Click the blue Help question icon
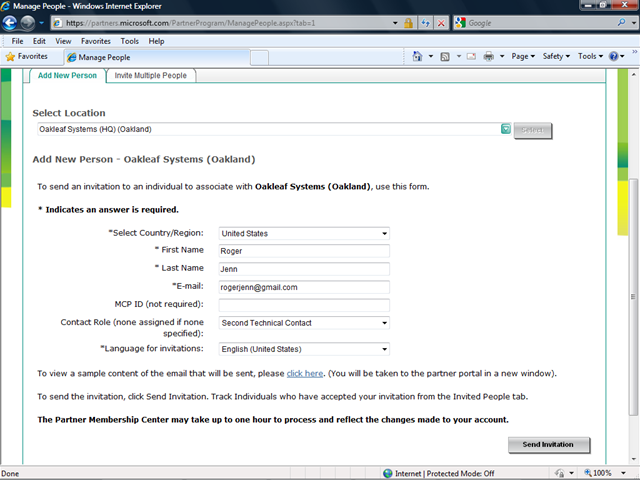 pyautogui.click(x=613, y=56)
